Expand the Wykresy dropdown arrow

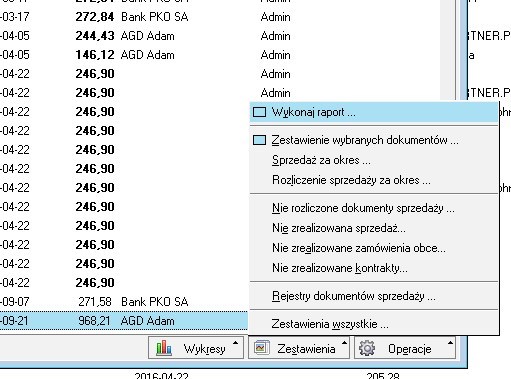235,343
